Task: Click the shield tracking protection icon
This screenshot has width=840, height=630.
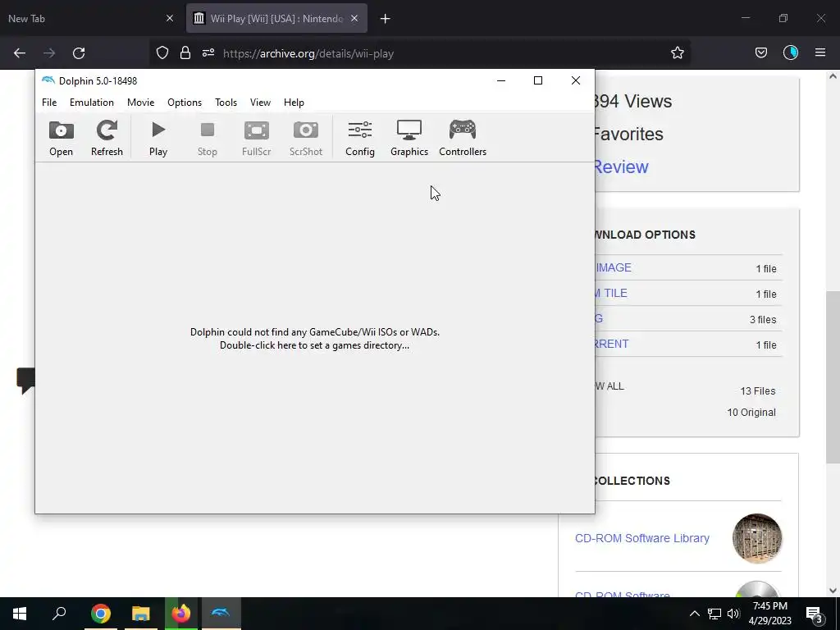Action: click(162, 53)
